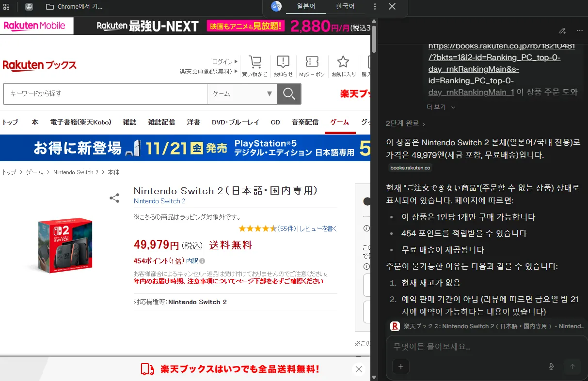
Task: Click the Rakuten ブックス logo
Action: click(40, 65)
